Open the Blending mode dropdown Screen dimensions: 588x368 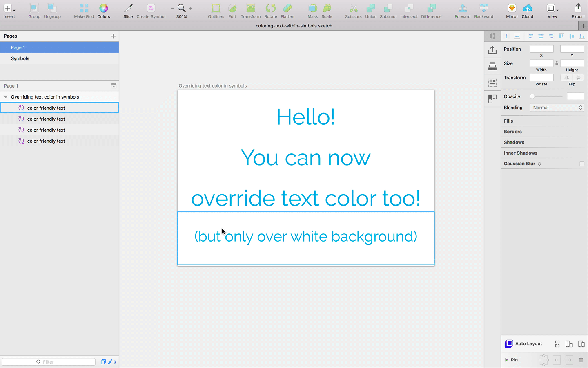tap(557, 107)
